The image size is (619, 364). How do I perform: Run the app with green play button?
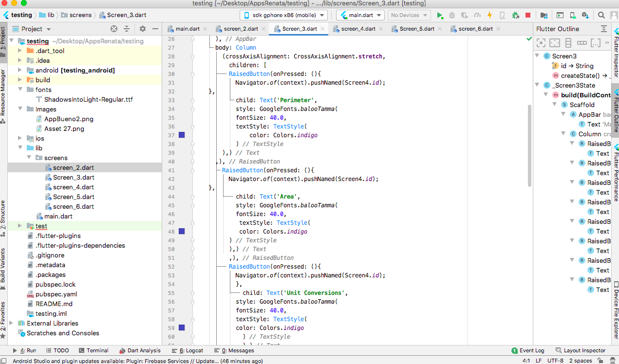click(440, 15)
